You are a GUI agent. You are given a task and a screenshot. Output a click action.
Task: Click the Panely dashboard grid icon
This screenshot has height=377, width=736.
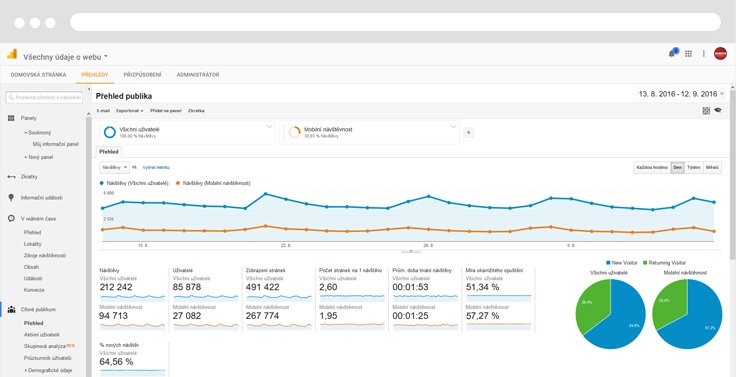point(11,118)
